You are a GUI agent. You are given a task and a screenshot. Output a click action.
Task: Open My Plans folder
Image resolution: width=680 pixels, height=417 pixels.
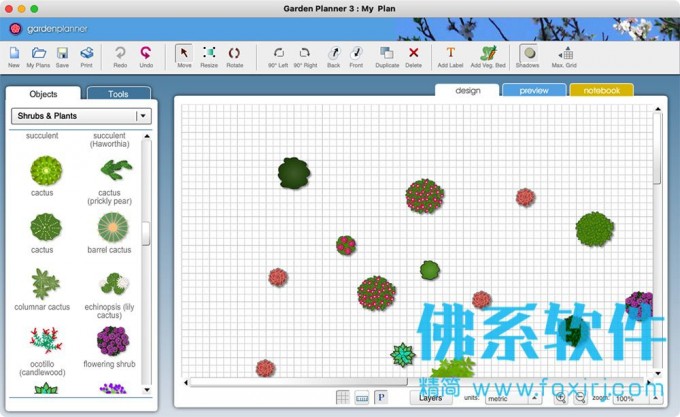tap(38, 55)
